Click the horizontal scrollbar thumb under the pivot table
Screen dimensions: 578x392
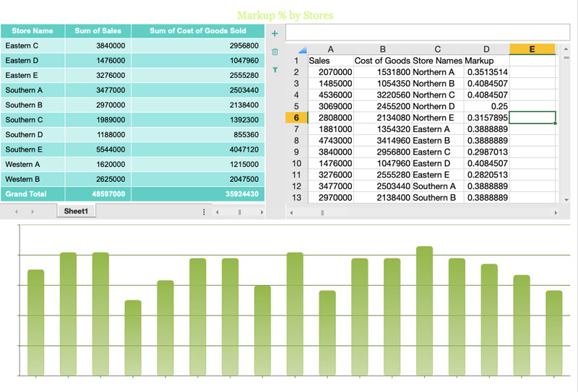[x=240, y=212]
